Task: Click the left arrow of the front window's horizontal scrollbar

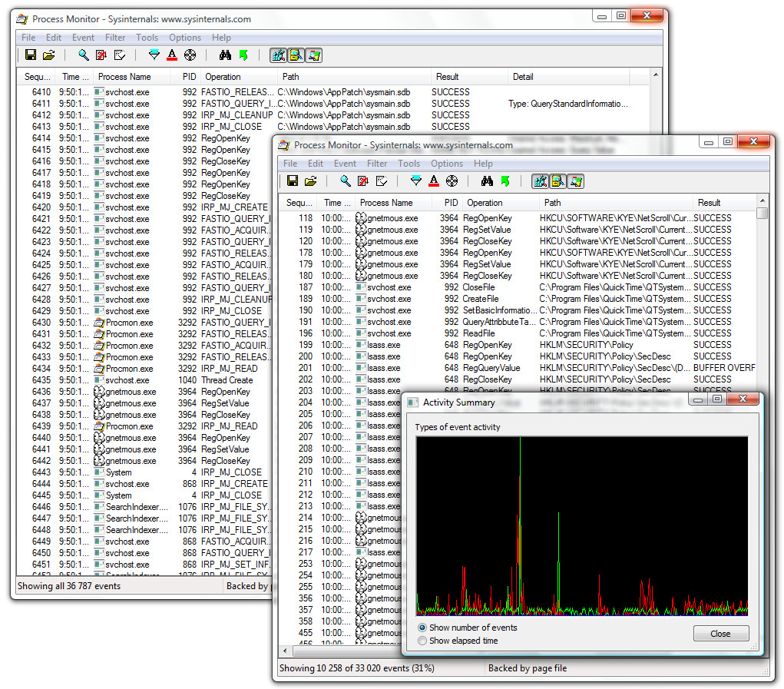Action: [285, 651]
